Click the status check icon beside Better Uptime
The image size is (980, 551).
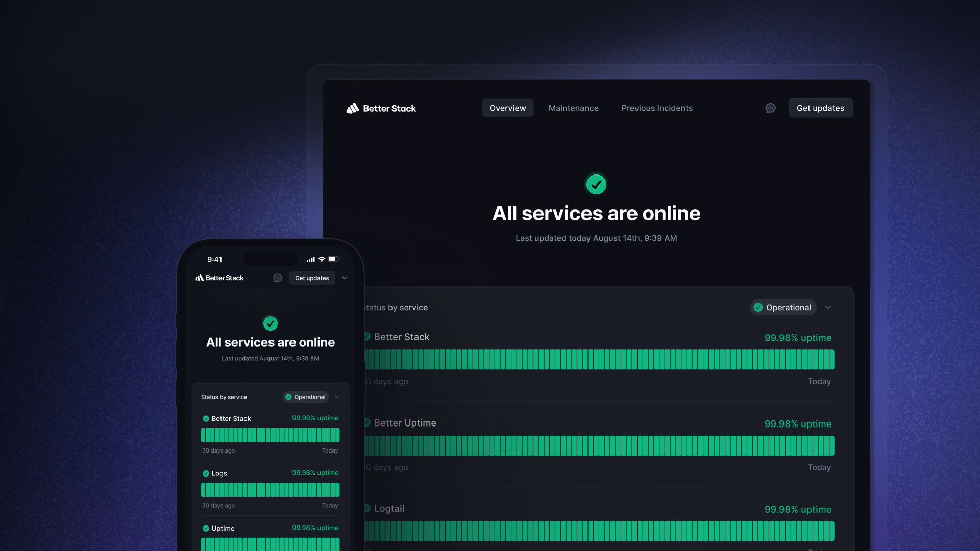[365, 423]
